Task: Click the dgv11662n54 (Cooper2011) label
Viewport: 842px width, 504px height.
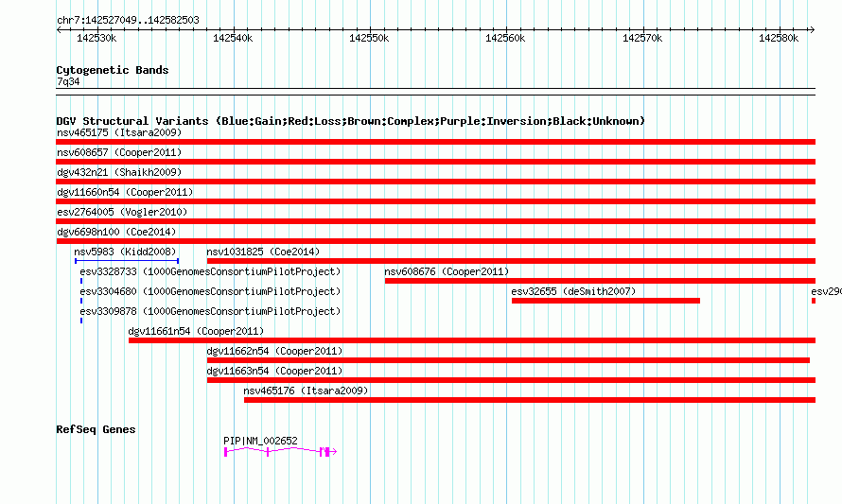Action: [274, 351]
